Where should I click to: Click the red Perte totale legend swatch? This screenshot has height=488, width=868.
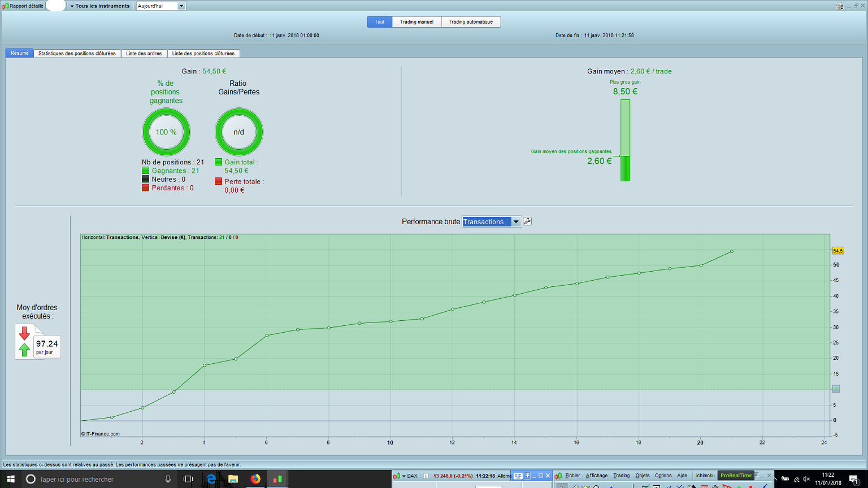pyautogui.click(x=218, y=181)
